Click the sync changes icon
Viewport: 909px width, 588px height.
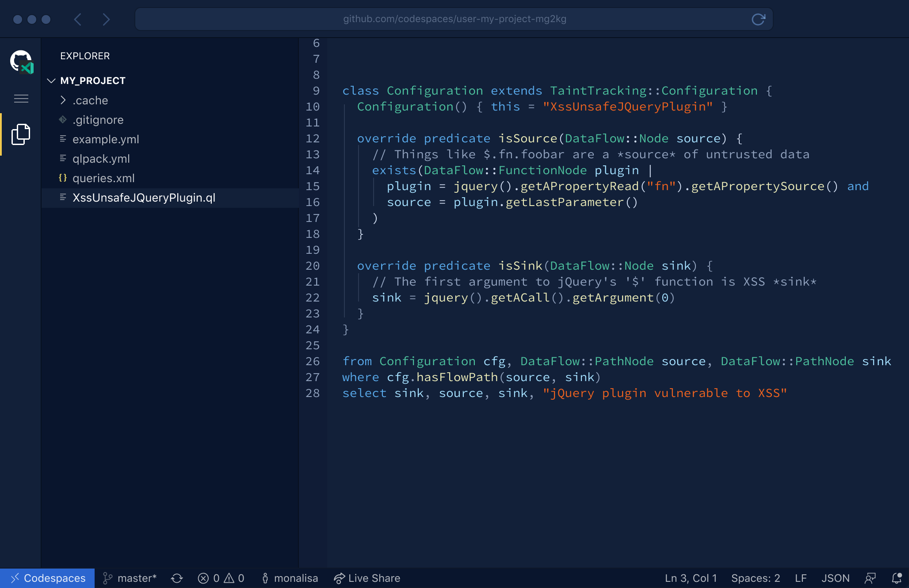coord(177,578)
